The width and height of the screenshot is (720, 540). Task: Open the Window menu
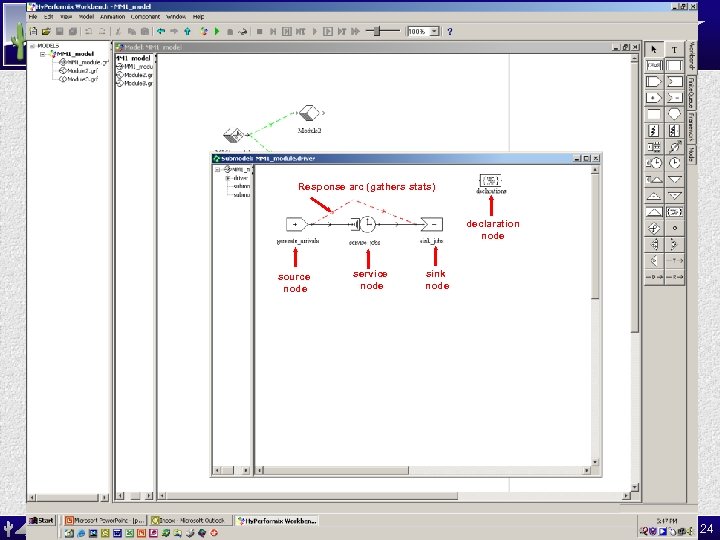coord(176,17)
